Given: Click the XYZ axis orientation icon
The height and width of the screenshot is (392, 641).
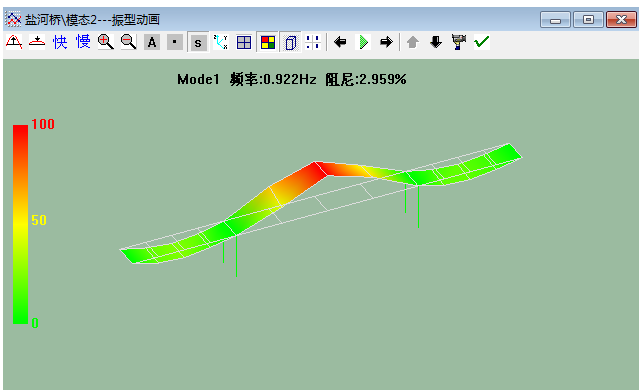Looking at the screenshot, I should (221, 42).
